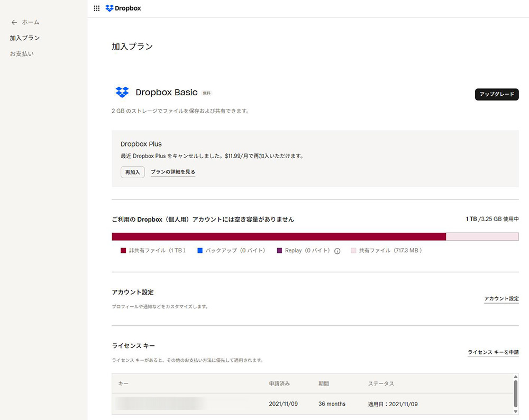The width and height of the screenshot is (529, 420).
Task: Click the back arrow beside ホーム
Action: (x=14, y=22)
